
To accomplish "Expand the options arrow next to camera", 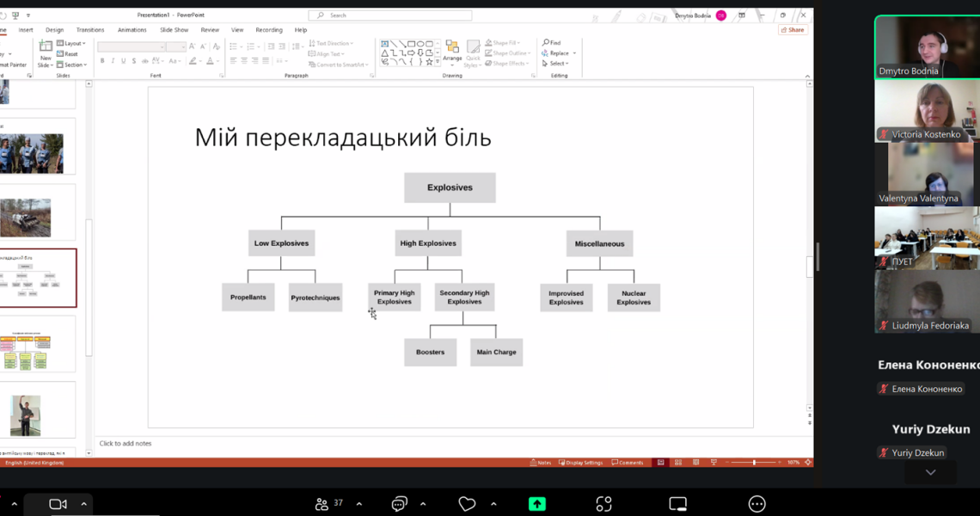I will 83,504.
